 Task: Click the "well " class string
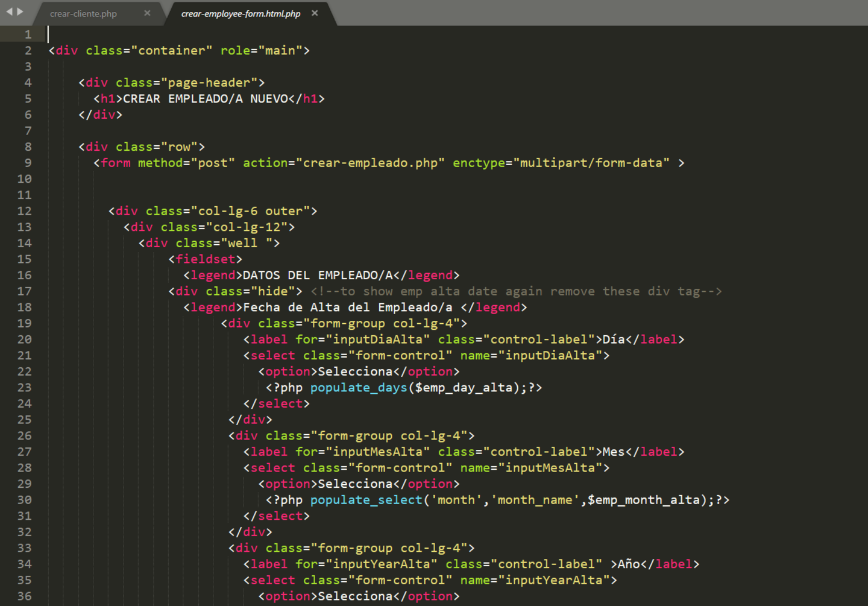(247, 243)
